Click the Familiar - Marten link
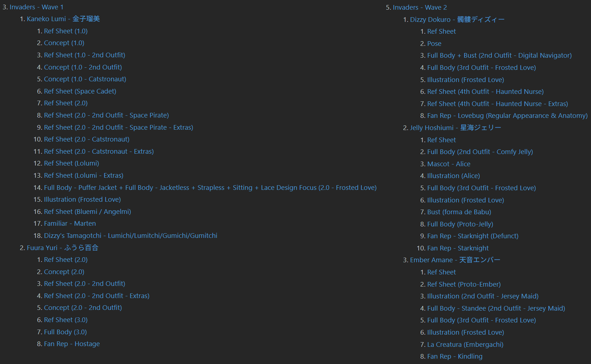The image size is (591, 364). [x=70, y=223]
